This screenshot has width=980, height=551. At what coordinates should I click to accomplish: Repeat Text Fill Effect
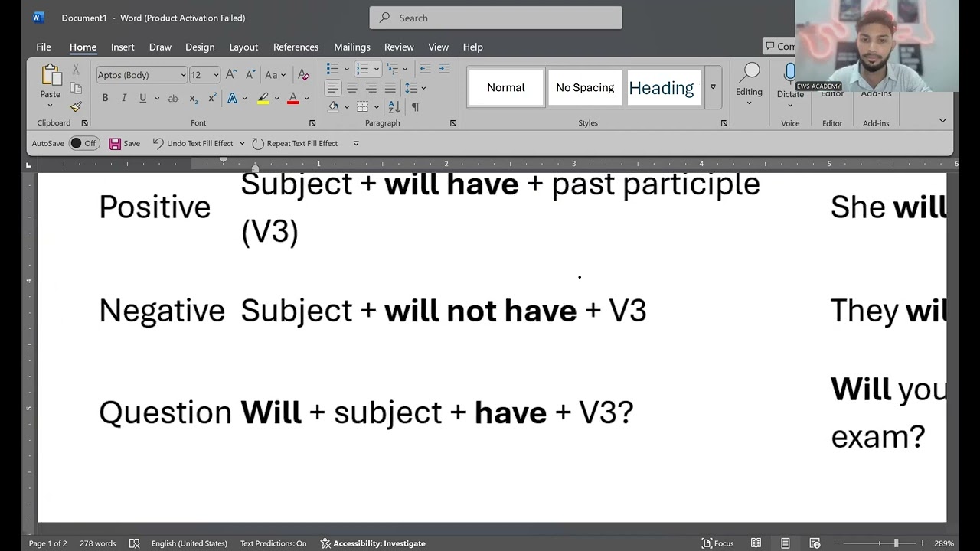point(295,143)
